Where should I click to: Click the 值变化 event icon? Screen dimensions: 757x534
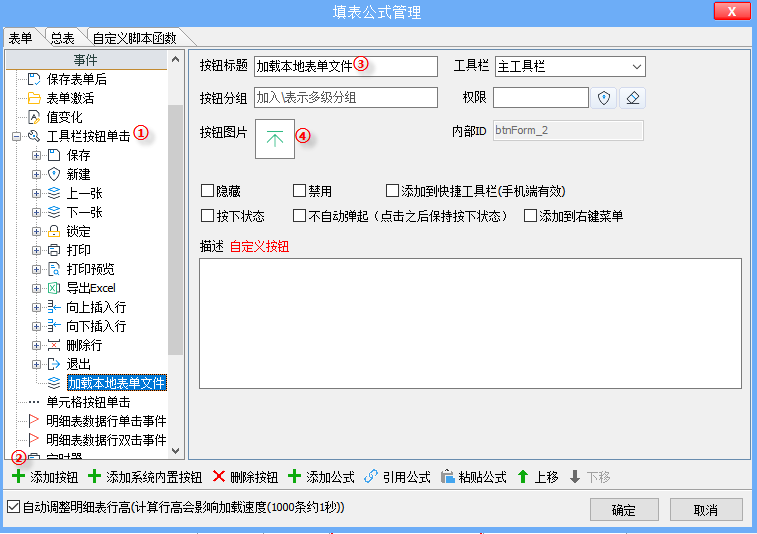[x=34, y=117]
